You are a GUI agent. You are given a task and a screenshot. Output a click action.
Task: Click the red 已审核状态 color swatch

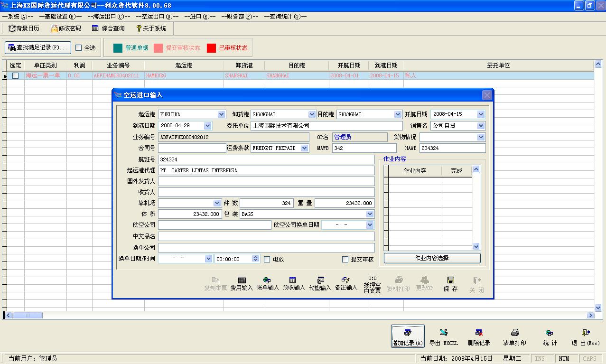[x=211, y=48]
